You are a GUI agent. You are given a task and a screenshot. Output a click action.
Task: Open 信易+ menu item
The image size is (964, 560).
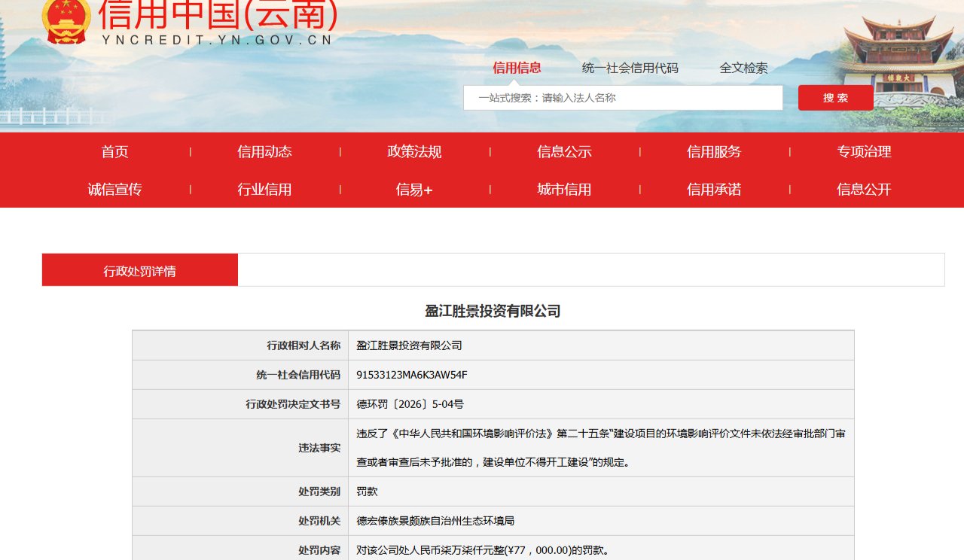tap(414, 189)
